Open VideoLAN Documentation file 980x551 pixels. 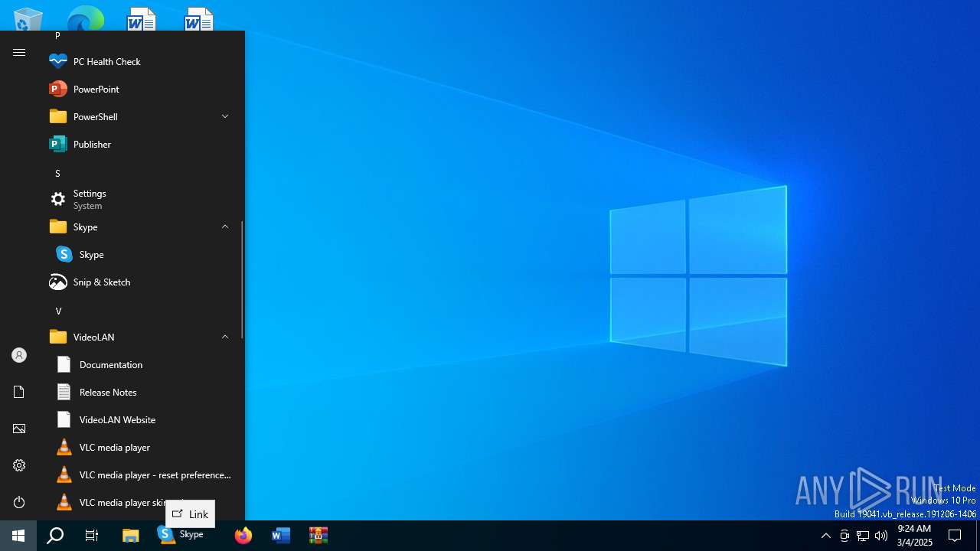pos(139,364)
